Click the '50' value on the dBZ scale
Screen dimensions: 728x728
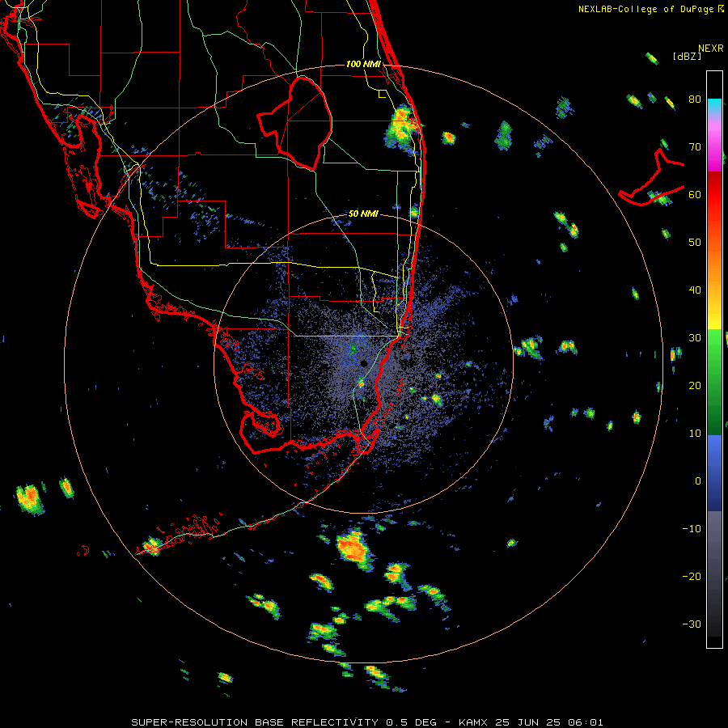click(695, 243)
